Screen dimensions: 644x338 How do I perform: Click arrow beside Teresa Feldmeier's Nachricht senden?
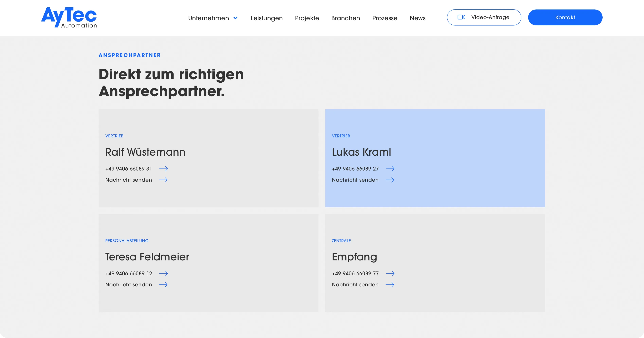[x=163, y=285]
